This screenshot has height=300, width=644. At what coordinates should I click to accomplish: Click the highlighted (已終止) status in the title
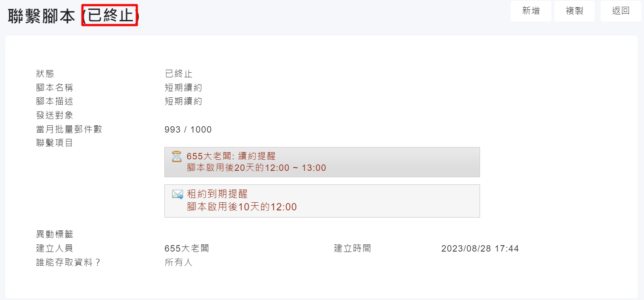tap(110, 15)
